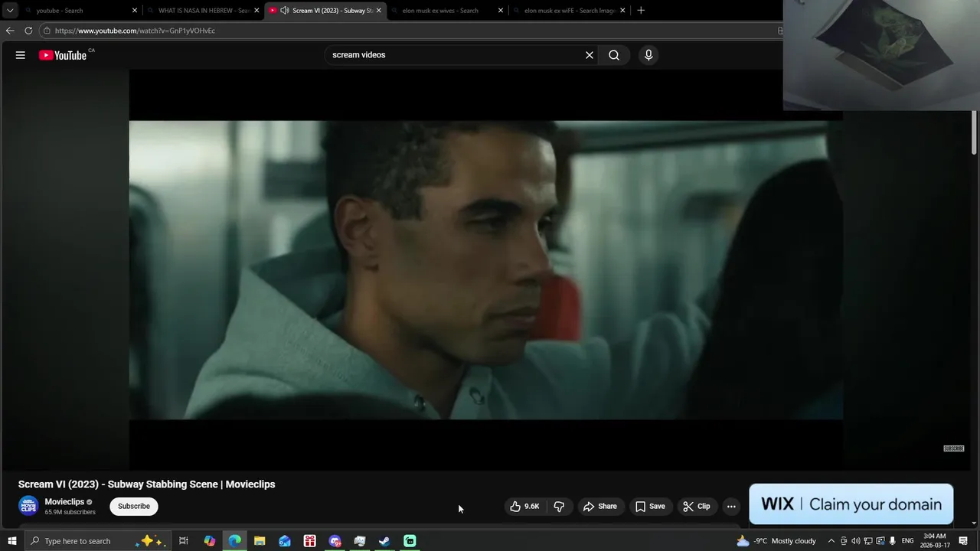Open Discord from the taskbar
Image resolution: width=980 pixels, height=551 pixels.
[x=335, y=541]
